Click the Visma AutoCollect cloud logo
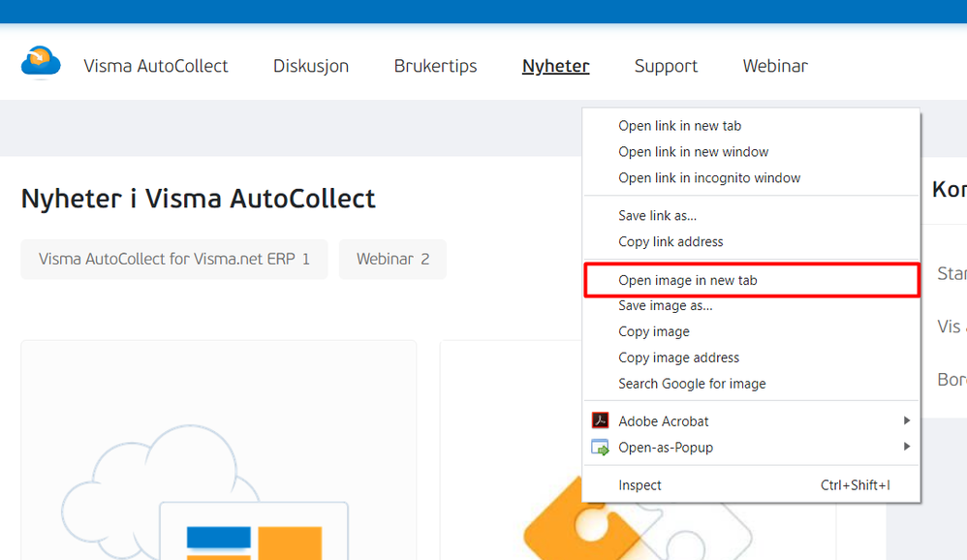Viewport: 967px width, 560px height. pyautogui.click(x=41, y=63)
